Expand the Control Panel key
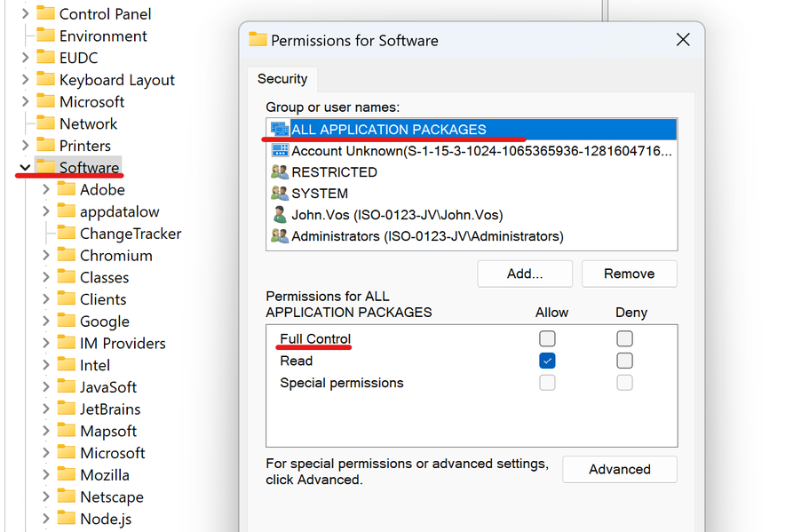This screenshot has height=532, width=809. point(25,14)
